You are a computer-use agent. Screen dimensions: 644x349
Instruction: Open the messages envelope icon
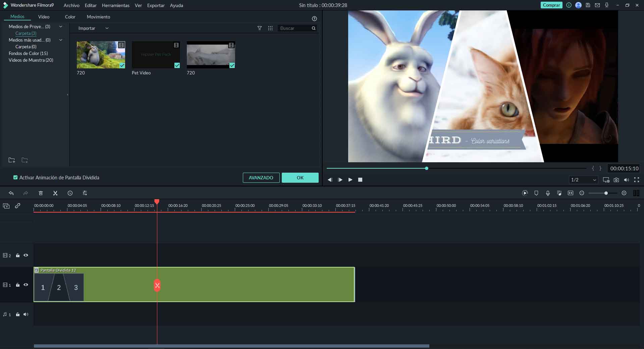[x=597, y=5]
